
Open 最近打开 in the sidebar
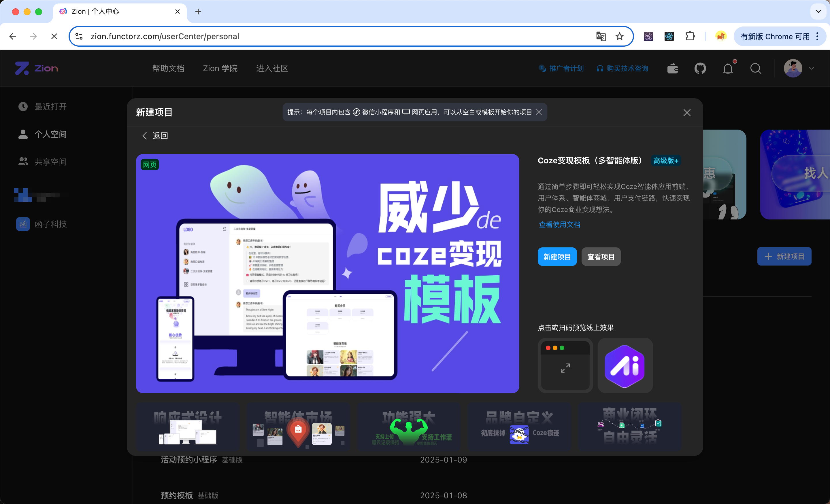pos(50,107)
